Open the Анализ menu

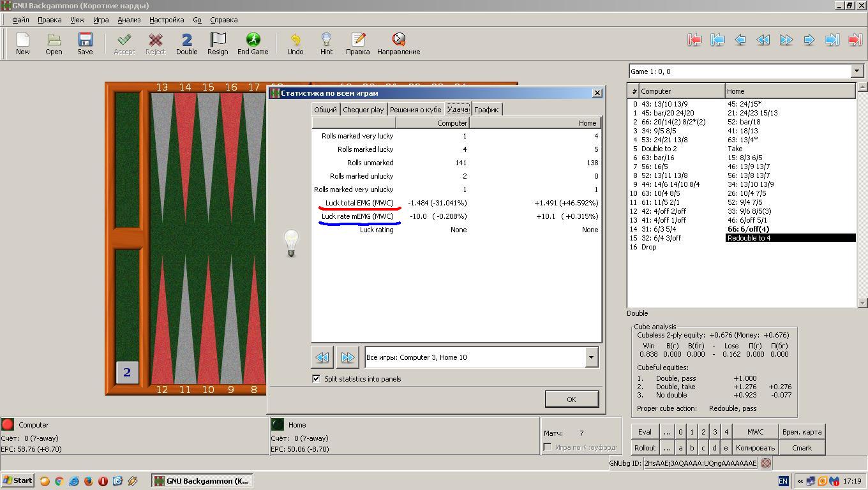[129, 20]
